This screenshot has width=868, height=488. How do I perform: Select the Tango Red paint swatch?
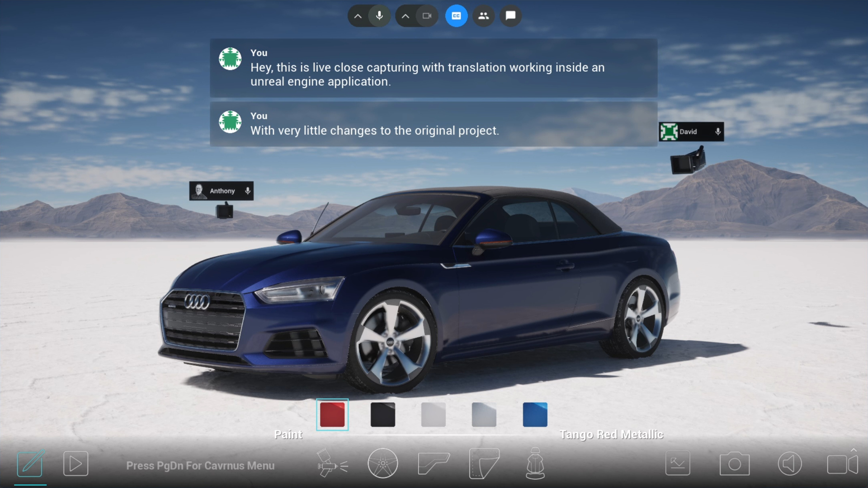(332, 414)
